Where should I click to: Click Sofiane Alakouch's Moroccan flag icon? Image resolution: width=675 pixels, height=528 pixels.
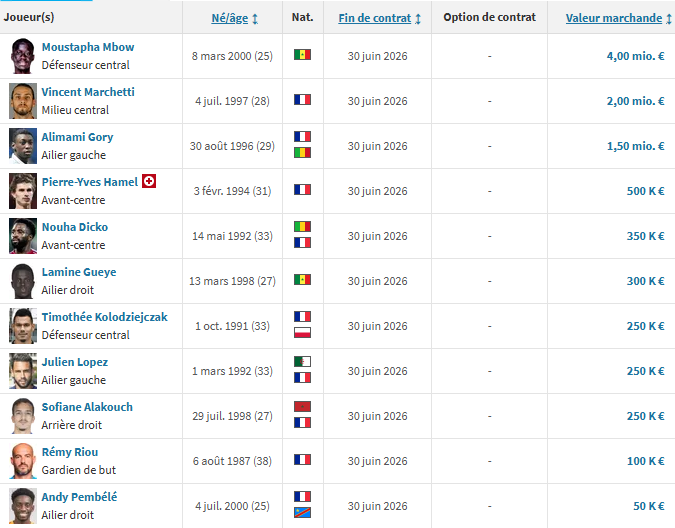(x=303, y=407)
